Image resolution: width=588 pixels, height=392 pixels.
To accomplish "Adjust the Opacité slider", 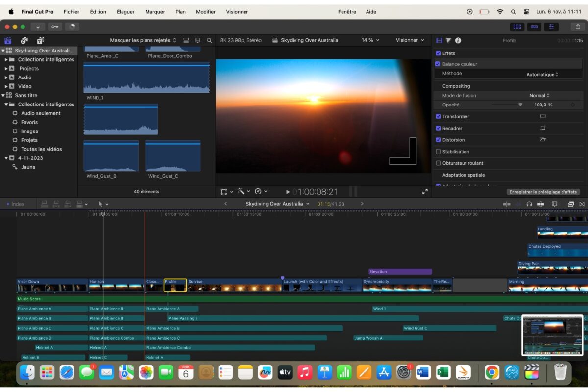I will click(x=507, y=105).
